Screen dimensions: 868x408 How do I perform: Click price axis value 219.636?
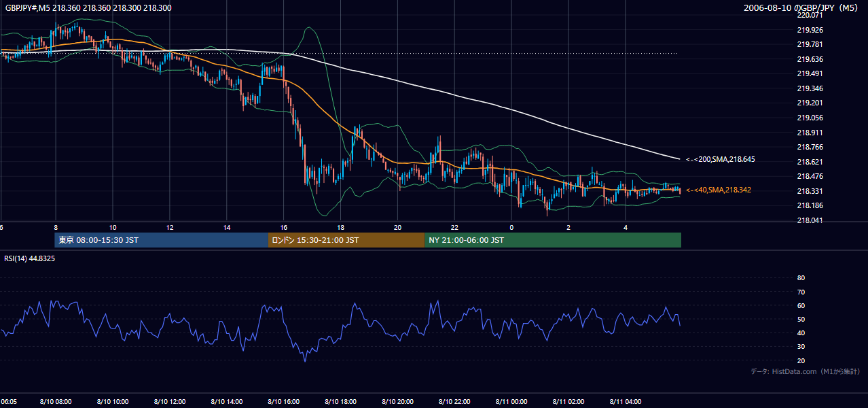[810, 59]
